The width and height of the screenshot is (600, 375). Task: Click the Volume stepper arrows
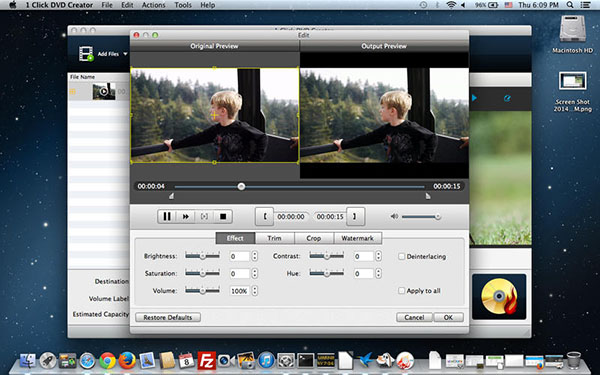[254, 291]
